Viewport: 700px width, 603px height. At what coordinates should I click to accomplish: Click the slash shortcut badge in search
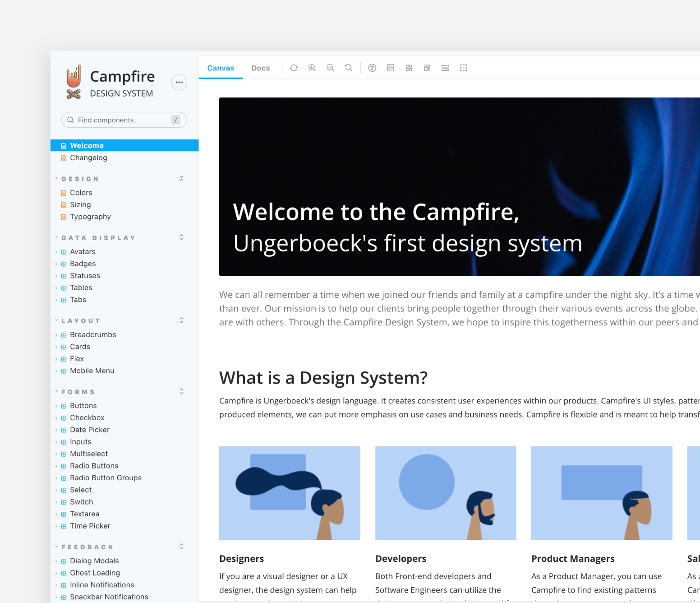pyautogui.click(x=175, y=120)
